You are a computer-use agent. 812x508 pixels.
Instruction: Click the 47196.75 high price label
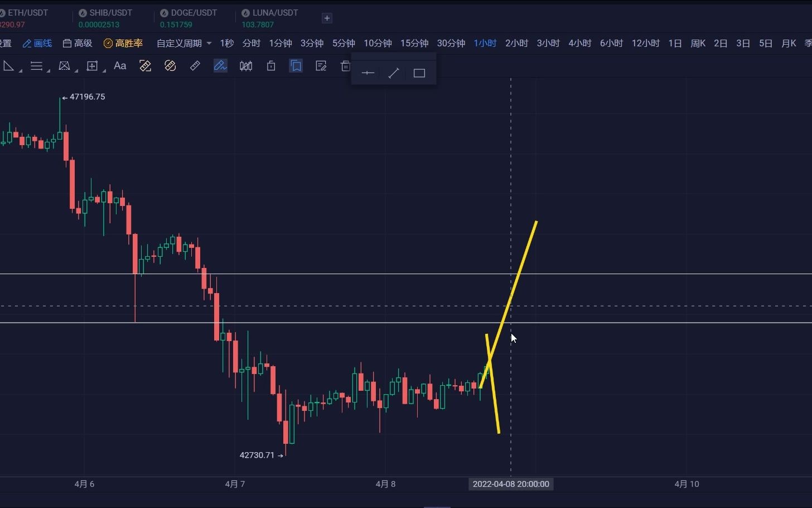tap(87, 97)
